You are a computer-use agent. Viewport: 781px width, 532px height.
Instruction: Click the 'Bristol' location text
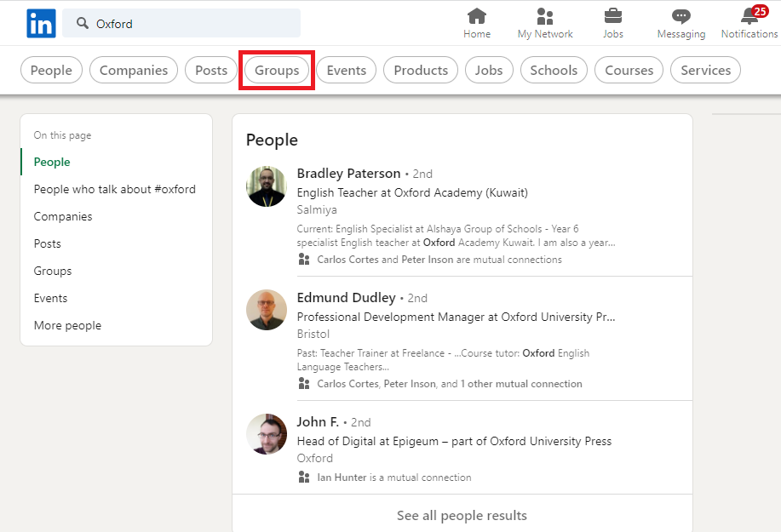(313, 334)
